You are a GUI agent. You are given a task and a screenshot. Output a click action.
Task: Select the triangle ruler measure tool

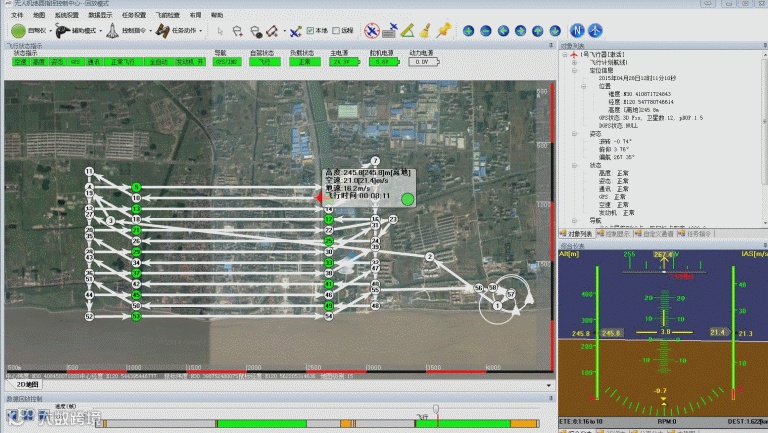408,30
